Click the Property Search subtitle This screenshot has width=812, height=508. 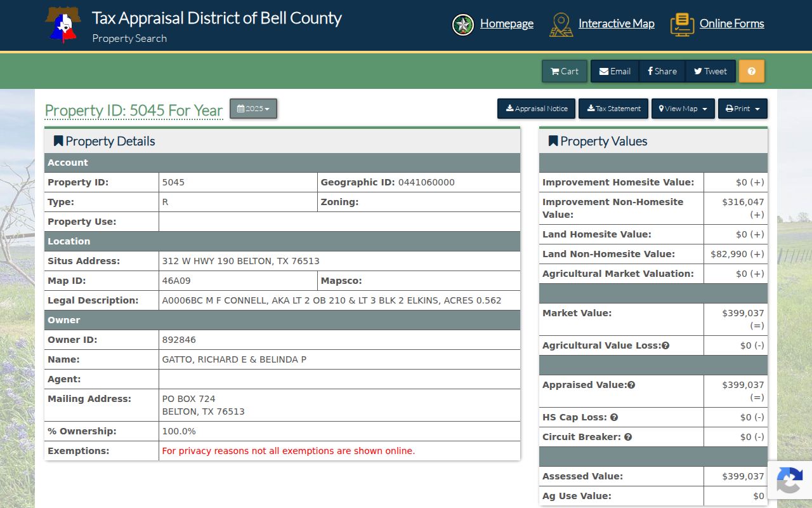click(129, 38)
